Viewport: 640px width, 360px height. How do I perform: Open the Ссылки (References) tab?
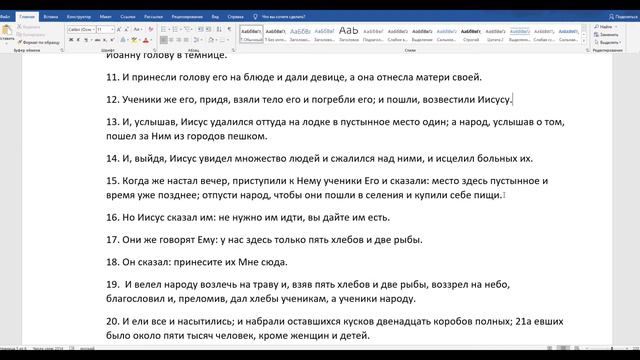pos(128,17)
